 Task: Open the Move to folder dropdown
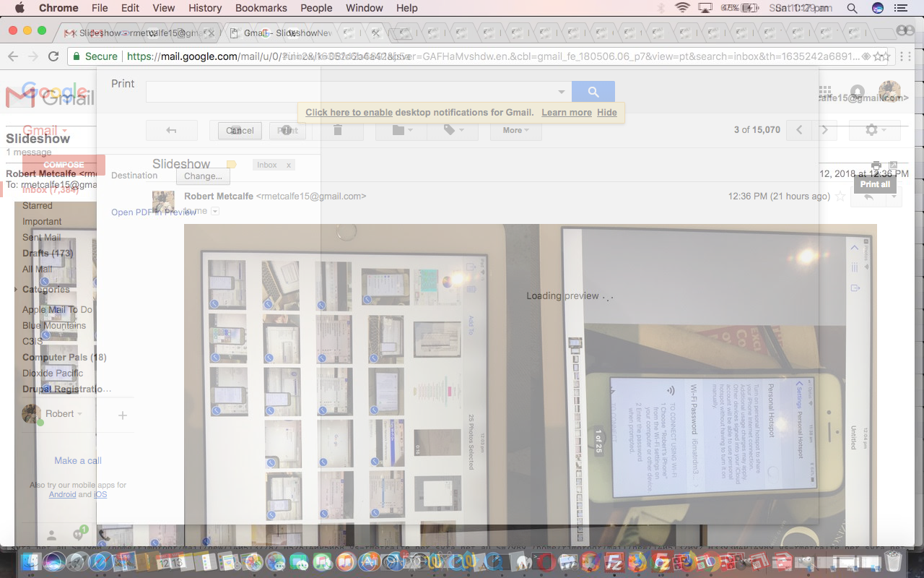[401, 130]
